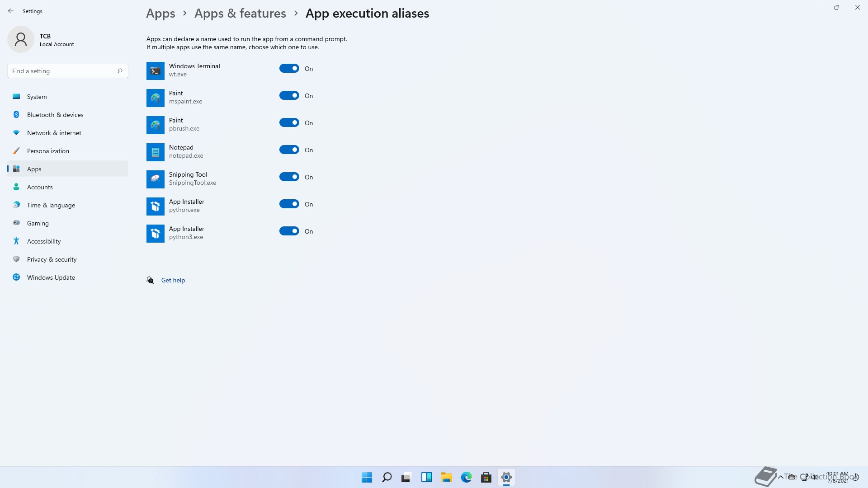Viewport: 868px width, 488px height.
Task: Click the Settings gear on the taskbar
Action: 506,477
